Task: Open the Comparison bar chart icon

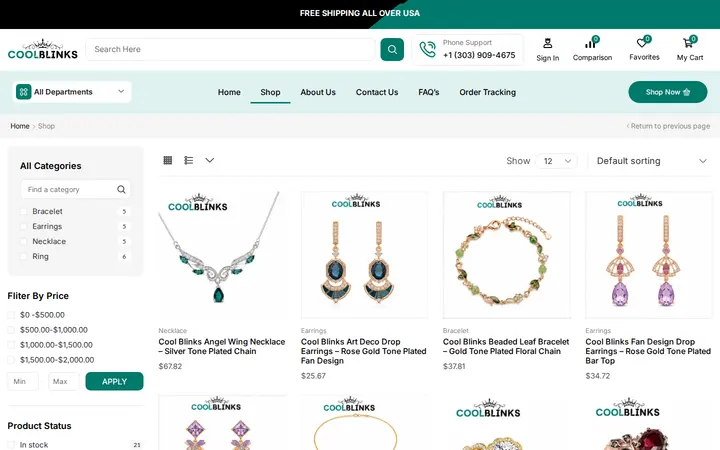Action: point(590,44)
